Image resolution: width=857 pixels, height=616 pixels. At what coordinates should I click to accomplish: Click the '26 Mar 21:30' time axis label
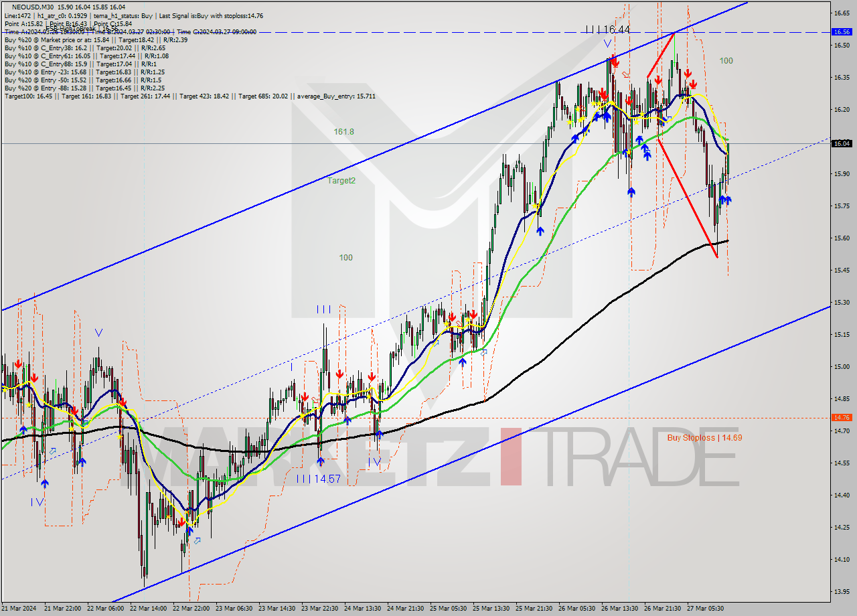pyautogui.click(x=662, y=609)
